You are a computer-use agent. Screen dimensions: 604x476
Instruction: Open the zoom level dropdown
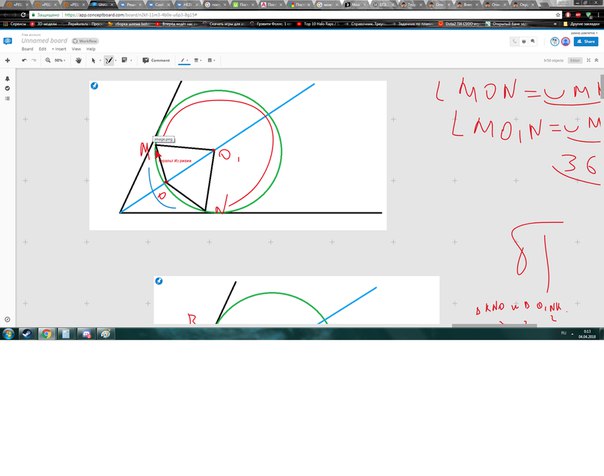pyautogui.click(x=61, y=60)
